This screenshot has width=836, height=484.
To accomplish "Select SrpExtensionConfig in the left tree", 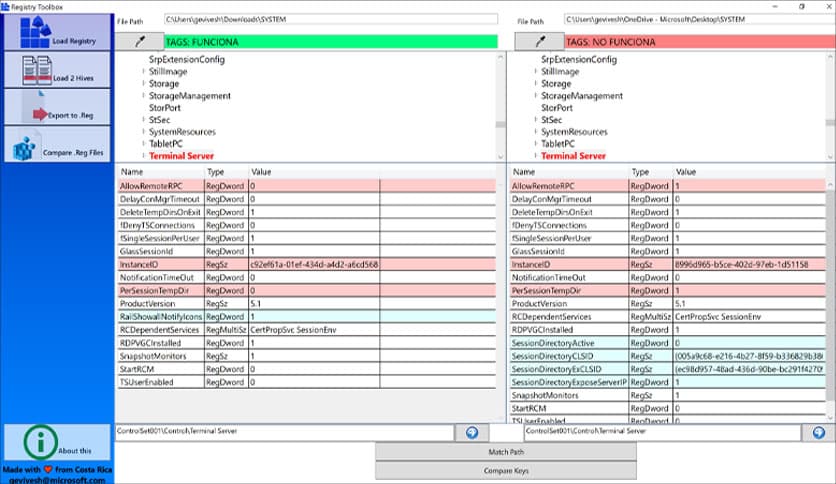I will pyautogui.click(x=187, y=59).
